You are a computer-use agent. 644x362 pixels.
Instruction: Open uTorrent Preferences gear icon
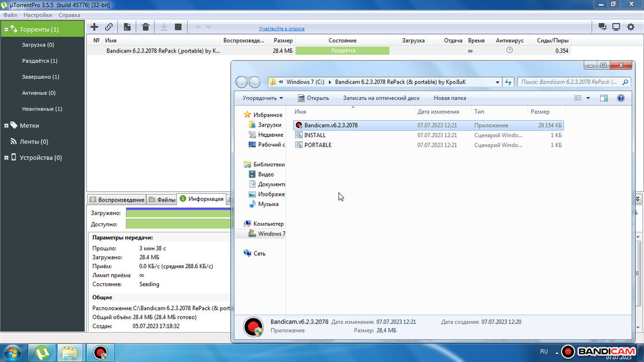631,27
